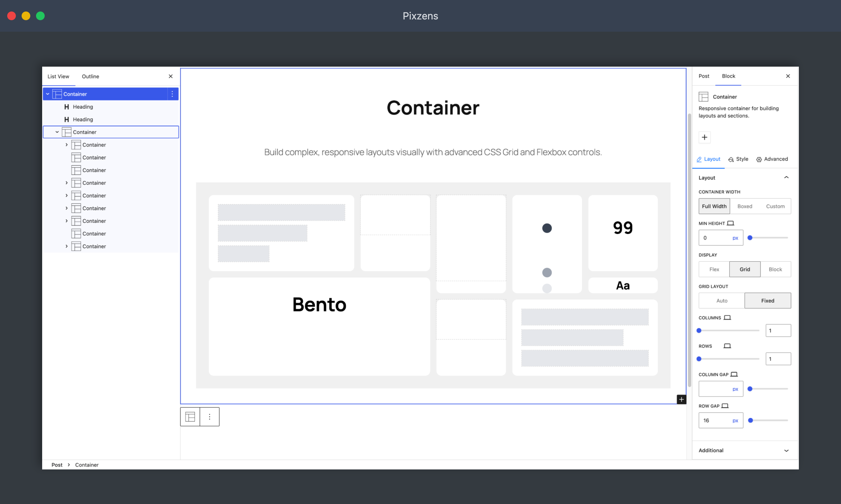Open the Style tab
The image size is (841, 504).
click(738, 159)
